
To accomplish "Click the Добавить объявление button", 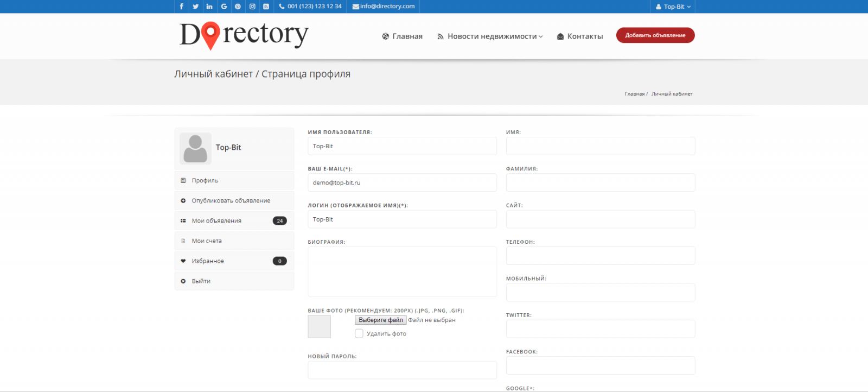I will (x=655, y=35).
